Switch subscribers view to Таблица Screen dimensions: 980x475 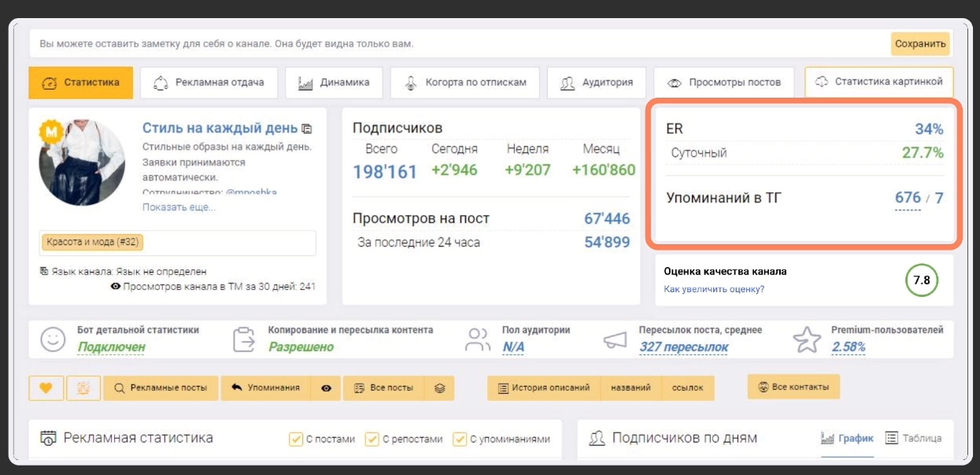click(x=913, y=439)
